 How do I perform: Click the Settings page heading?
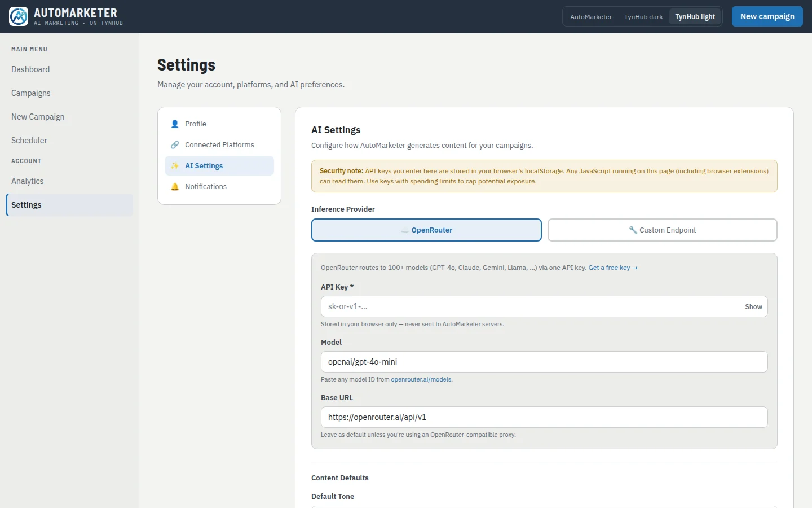[x=187, y=65]
